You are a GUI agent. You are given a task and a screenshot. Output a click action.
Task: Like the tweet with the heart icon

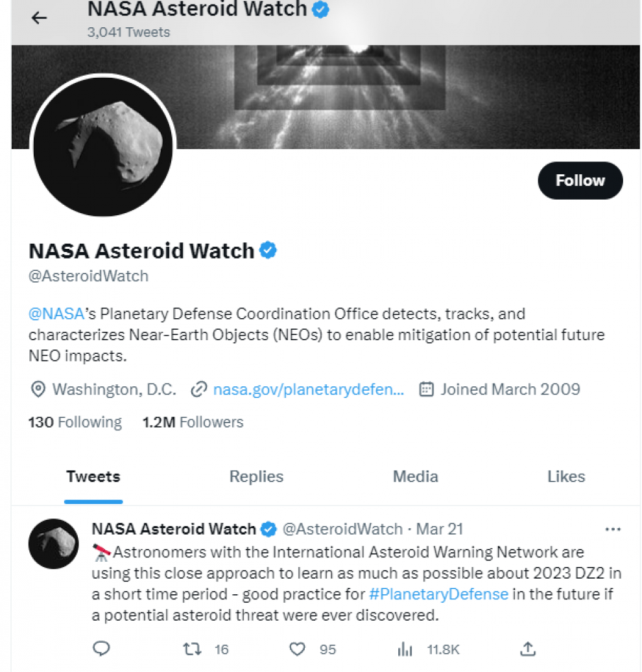pos(297,649)
